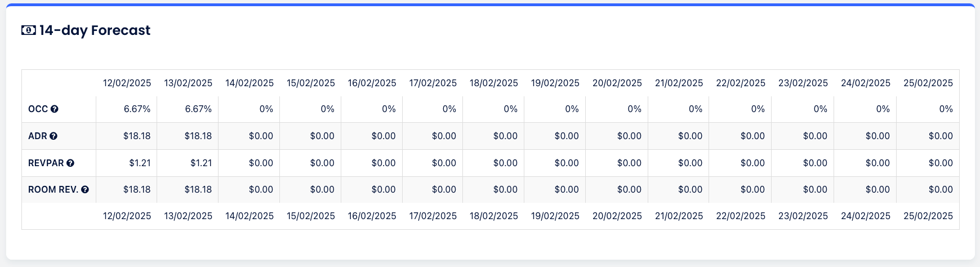Click the 22/02/2025 date in footer row
The width and height of the screenshot is (980, 267).
click(x=741, y=216)
